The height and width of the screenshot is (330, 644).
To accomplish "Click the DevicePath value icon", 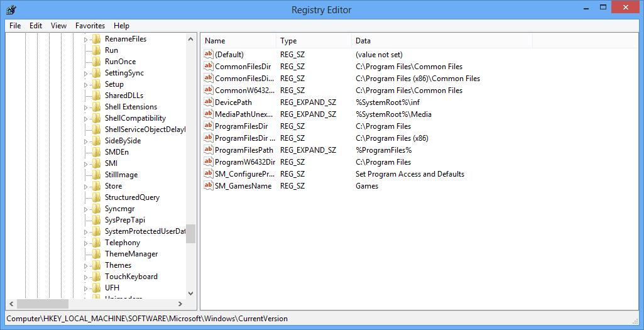I will coord(209,102).
